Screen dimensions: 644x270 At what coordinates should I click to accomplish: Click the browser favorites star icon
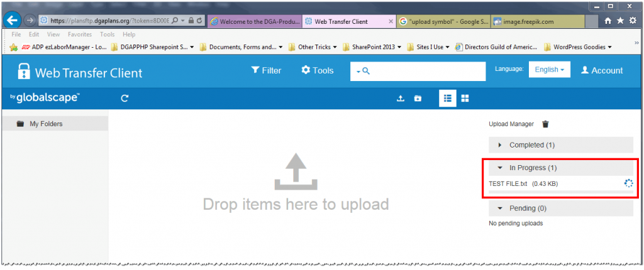tap(620, 21)
